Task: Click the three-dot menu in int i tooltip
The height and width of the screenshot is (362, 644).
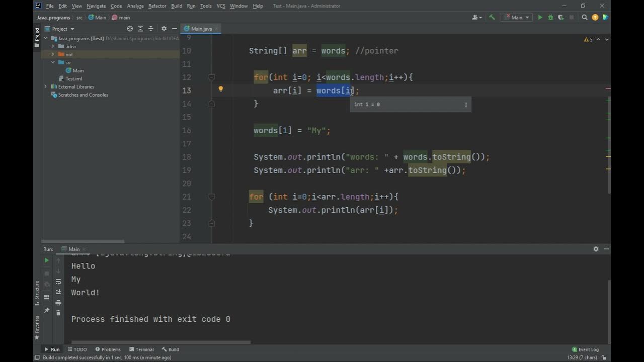Action: [466, 105]
